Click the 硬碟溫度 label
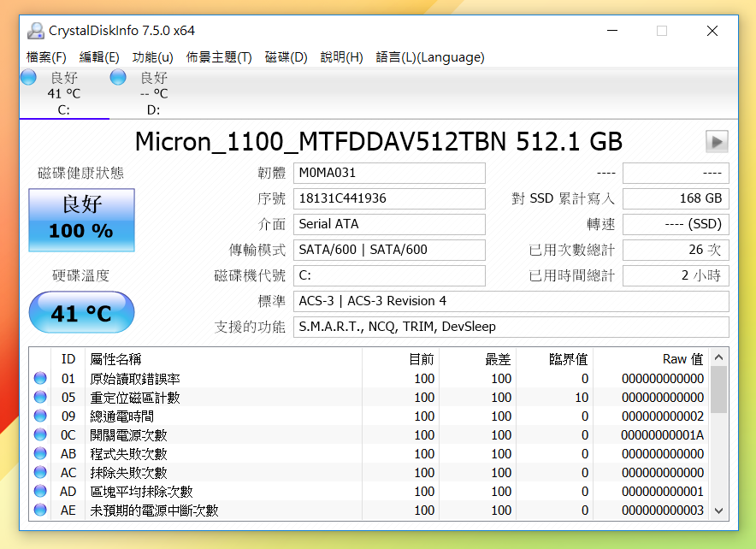Screen dimensions: 756x549 tap(81, 275)
